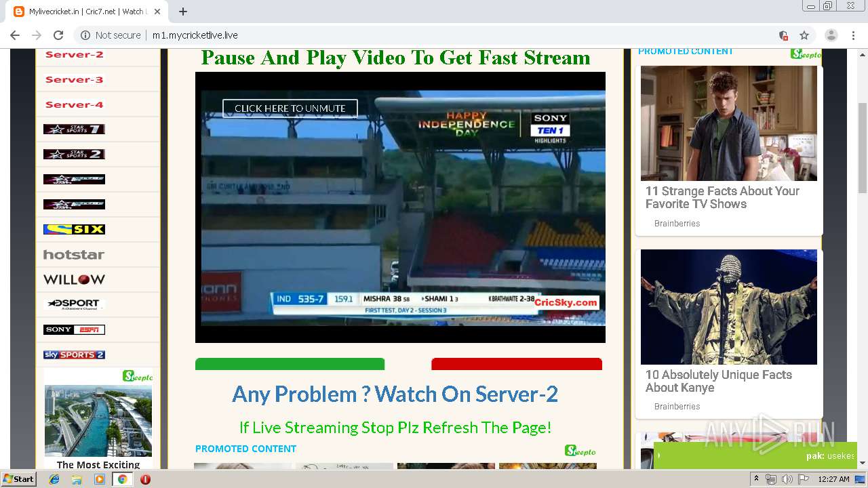
Task: Open Willow channel link
Action: point(74,279)
